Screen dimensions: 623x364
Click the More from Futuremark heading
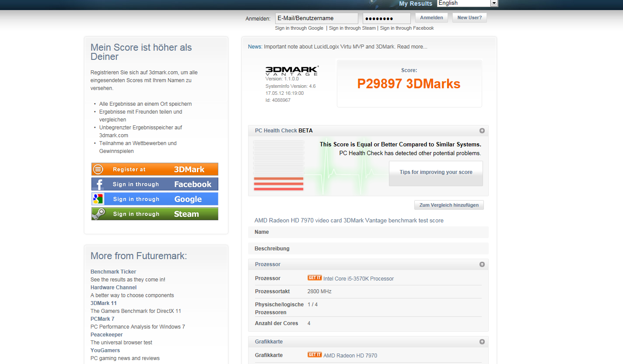pos(139,256)
